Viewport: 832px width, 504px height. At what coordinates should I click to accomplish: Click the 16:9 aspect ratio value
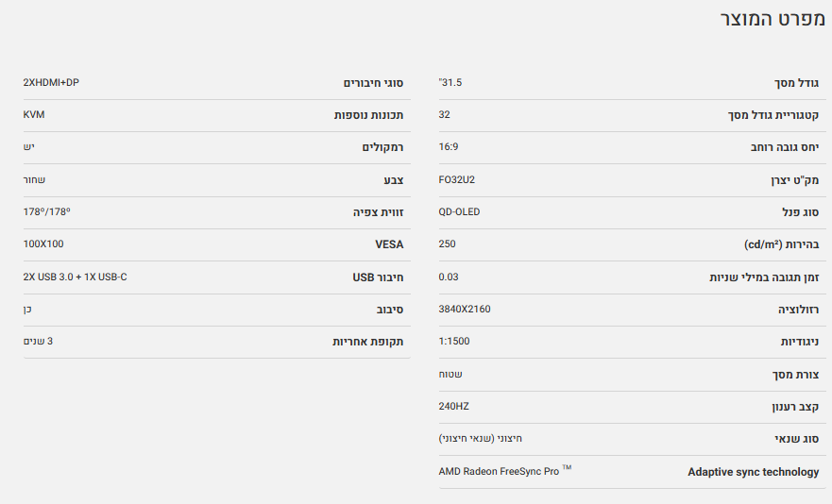(x=449, y=147)
